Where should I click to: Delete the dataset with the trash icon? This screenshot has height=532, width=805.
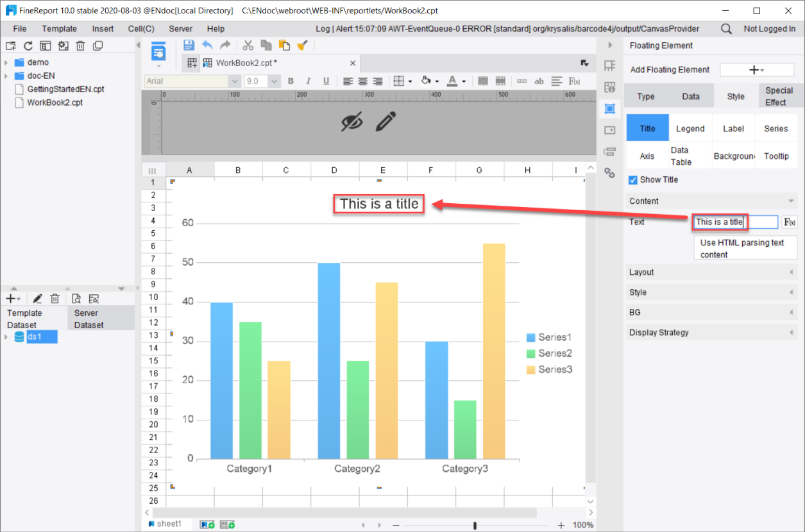(x=55, y=298)
